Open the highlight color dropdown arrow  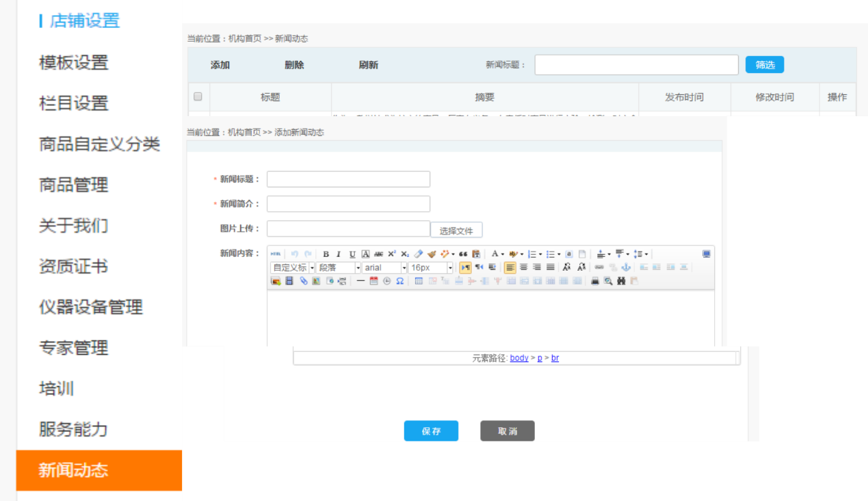click(521, 254)
